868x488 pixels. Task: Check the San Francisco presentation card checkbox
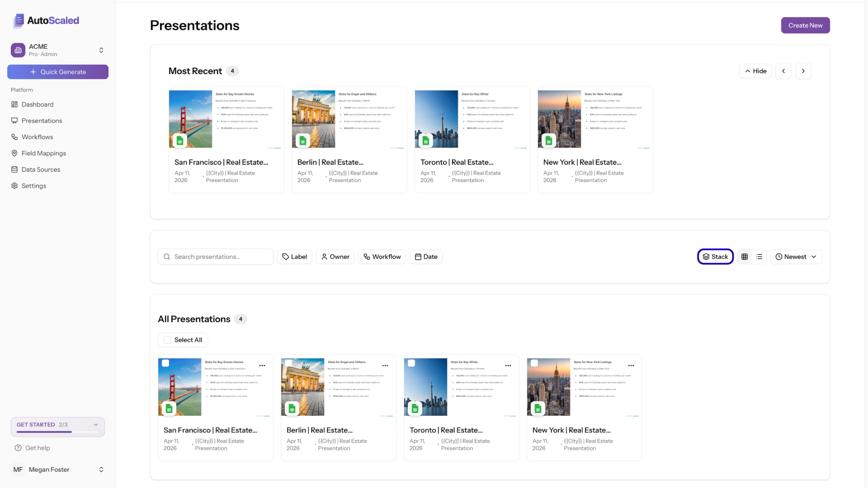(x=166, y=363)
